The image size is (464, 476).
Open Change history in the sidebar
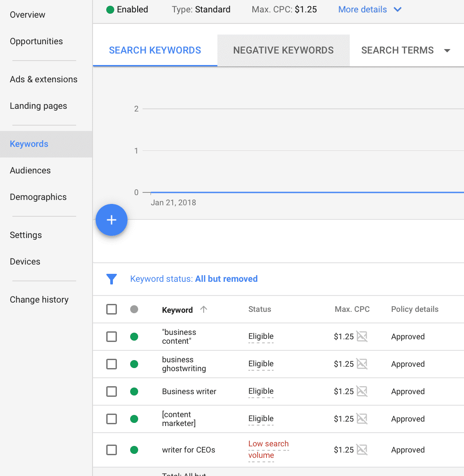coord(39,299)
